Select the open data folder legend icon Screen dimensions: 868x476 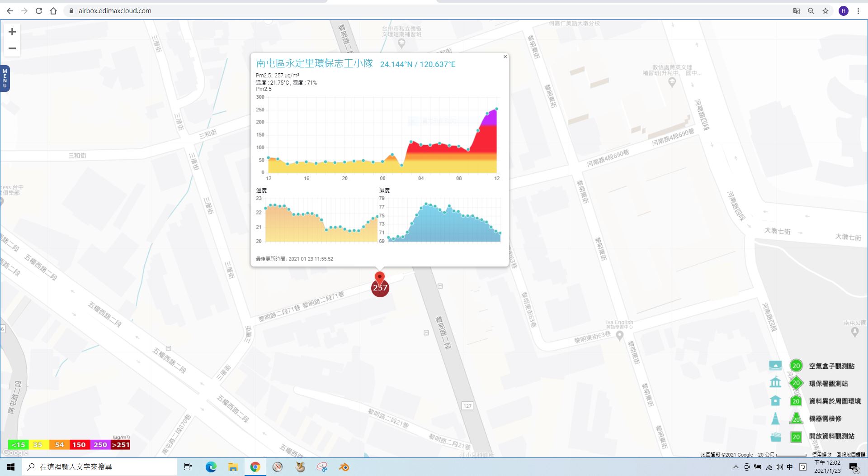pyautogui.click(x=776, y=437)
